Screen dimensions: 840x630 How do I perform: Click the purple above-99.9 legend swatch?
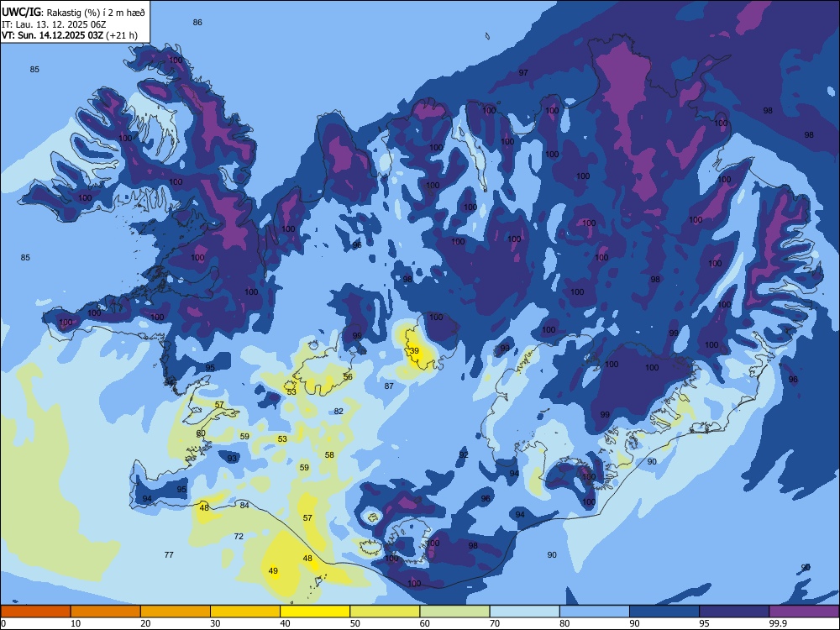point(804,612)
